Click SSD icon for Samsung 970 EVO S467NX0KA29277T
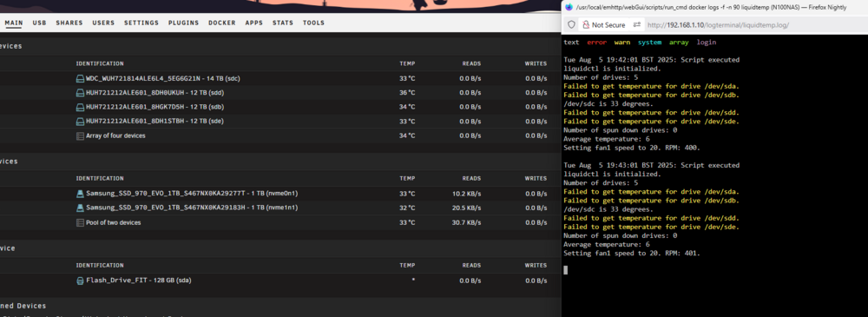Viewport: 868px width, 317px height. tap(80, 194)
